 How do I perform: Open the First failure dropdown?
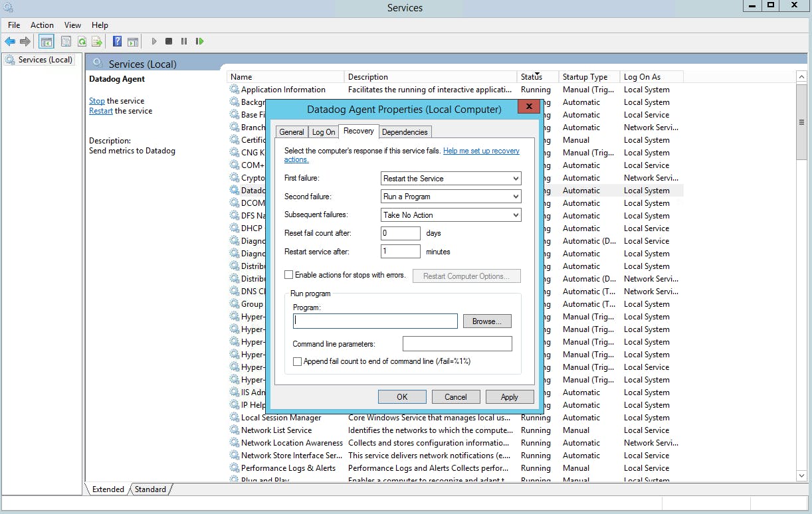pyautogui.click(x=451, y=179)
